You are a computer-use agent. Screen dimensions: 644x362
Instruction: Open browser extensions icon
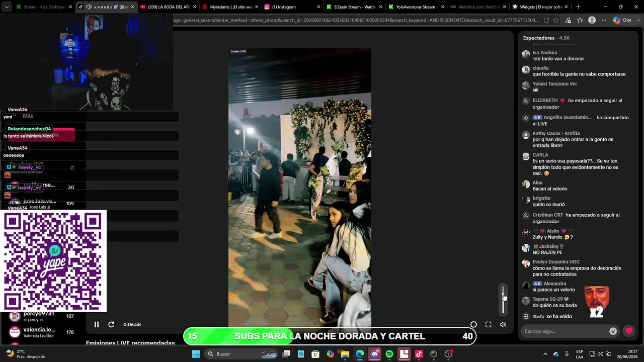coord(568,20)
